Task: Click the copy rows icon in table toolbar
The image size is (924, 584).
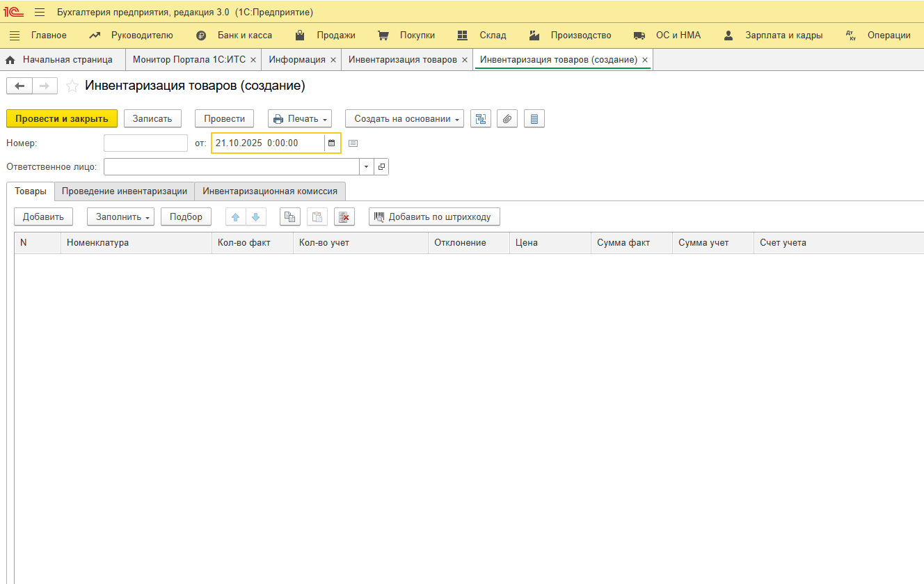Action: pyautogui.click(x=290, y=217)
